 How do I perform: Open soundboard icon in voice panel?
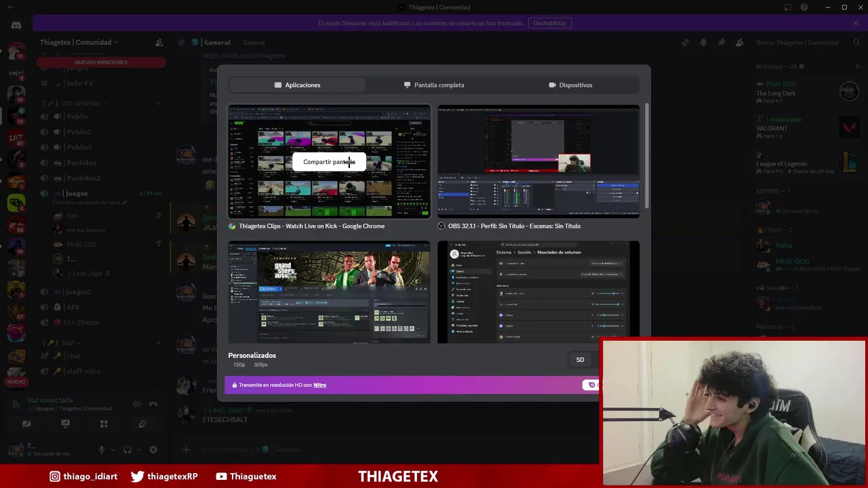(x=142, y=424)
